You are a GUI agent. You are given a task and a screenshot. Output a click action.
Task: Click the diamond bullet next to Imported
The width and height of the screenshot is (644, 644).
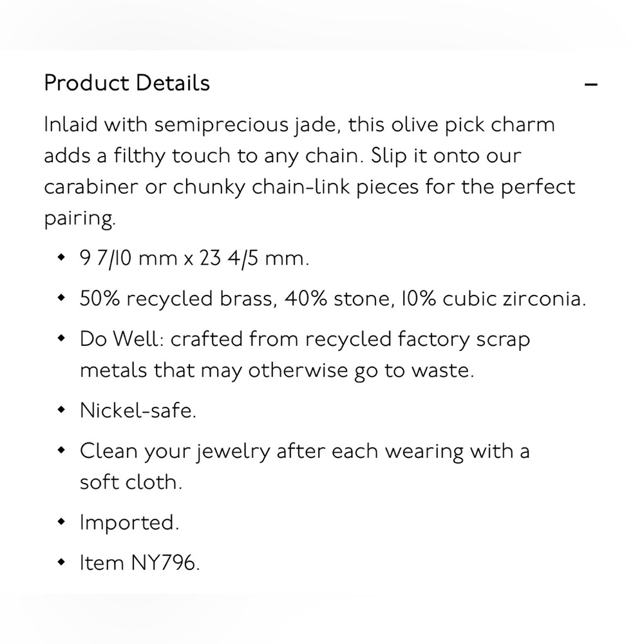[62, 522]
